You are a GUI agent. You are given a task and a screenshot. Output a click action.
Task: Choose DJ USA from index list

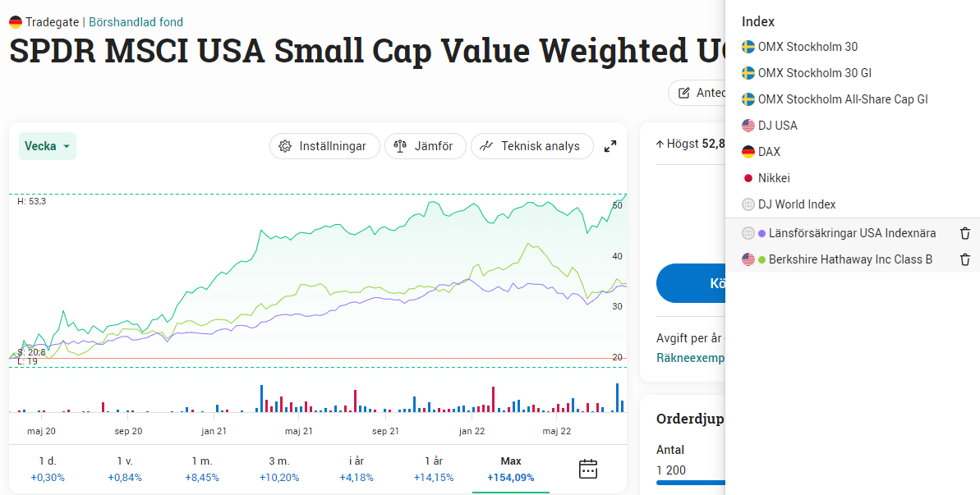click(x=777, y=126)
